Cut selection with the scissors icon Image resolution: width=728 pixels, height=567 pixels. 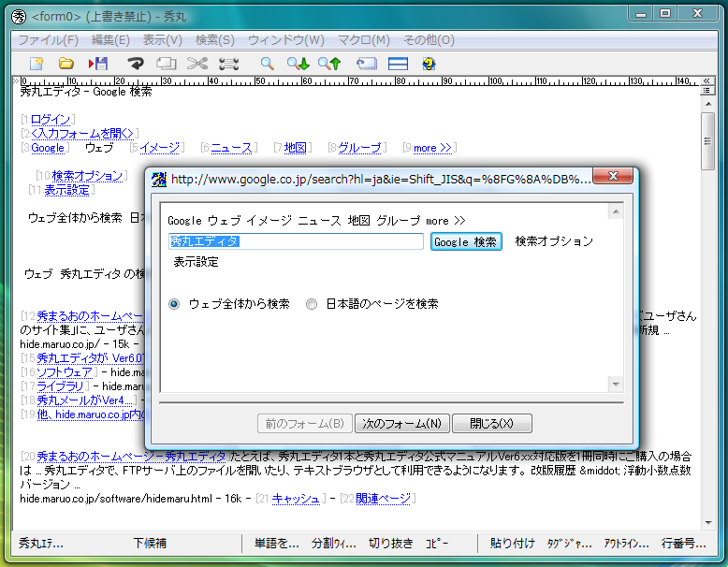pos(197,63)
